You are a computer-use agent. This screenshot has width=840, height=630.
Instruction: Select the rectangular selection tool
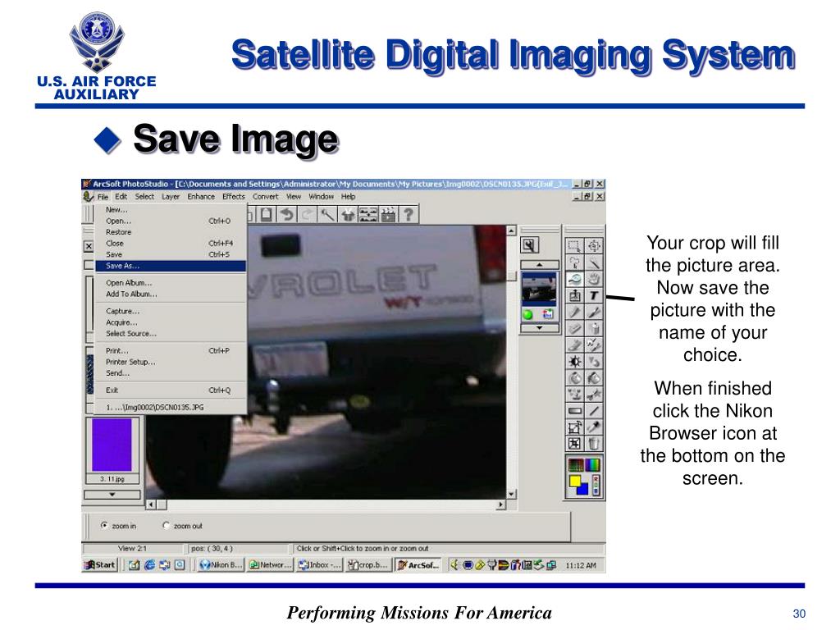[574, 246]
